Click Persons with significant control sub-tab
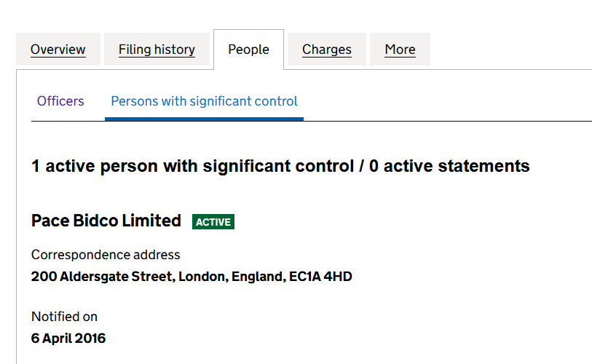 [x=204, y=101]
